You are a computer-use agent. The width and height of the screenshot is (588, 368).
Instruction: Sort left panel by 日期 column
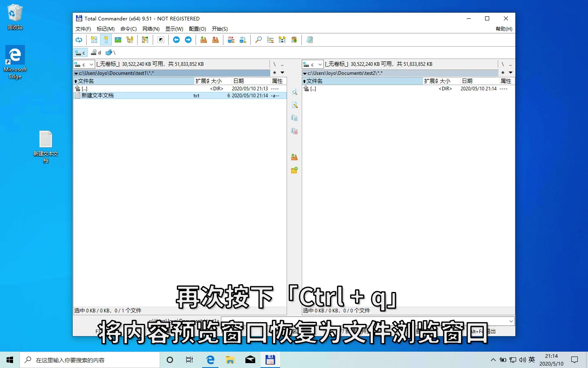(251, 81)
